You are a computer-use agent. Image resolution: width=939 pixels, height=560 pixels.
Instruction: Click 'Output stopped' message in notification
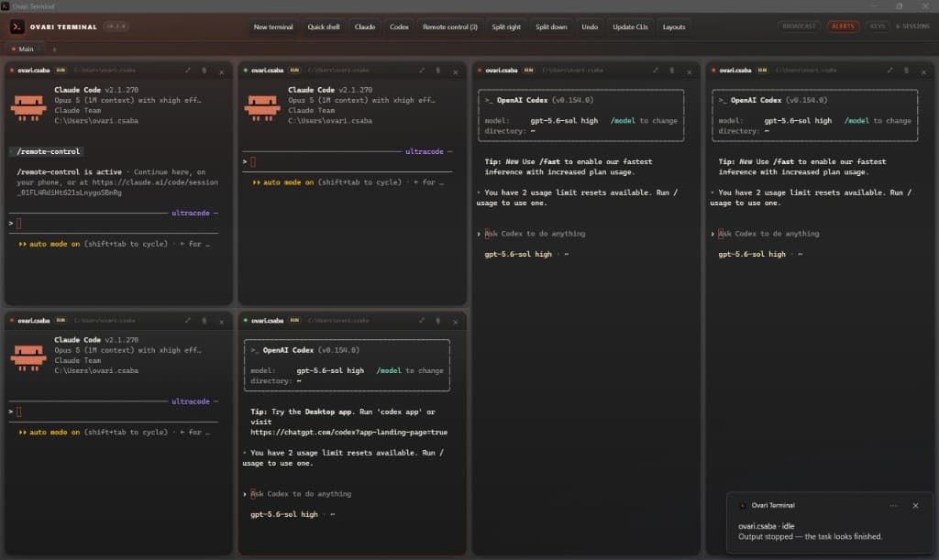(811, 537)
